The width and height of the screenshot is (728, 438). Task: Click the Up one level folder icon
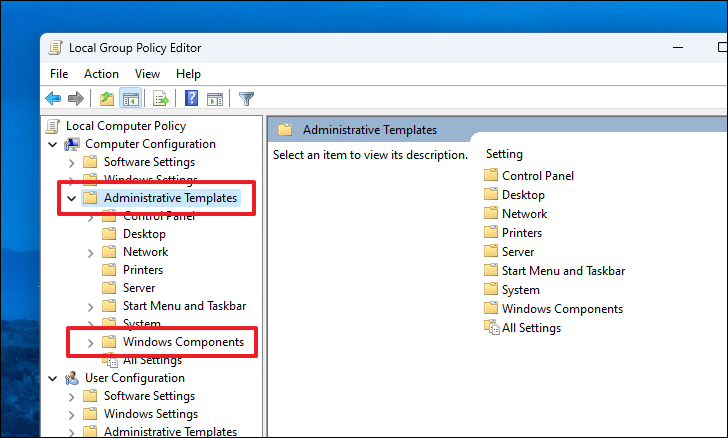[x=107, y=98]
